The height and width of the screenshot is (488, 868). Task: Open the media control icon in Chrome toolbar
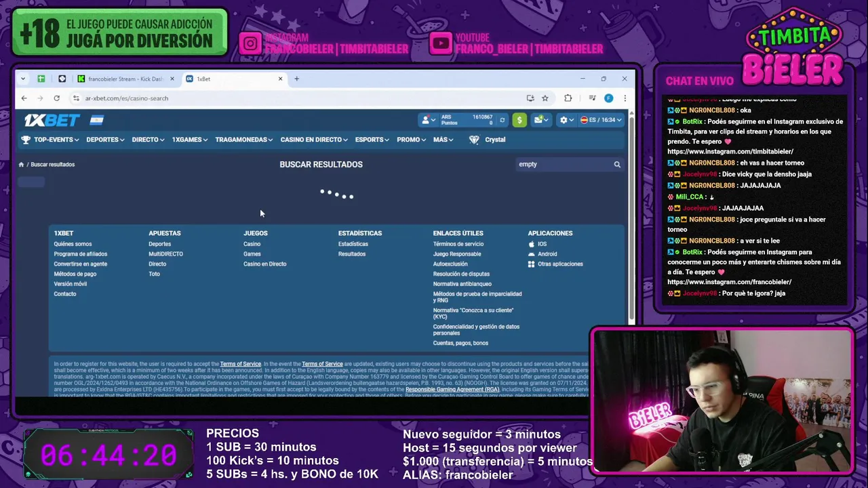click(592, 98)
